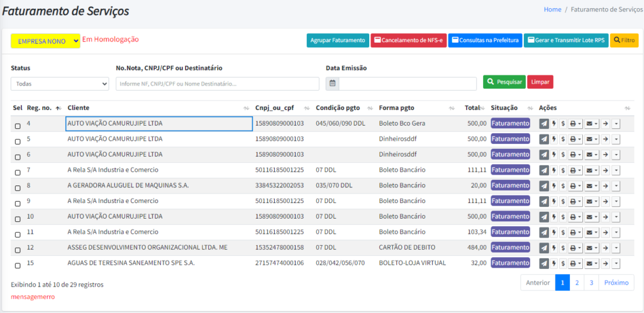
Task: Sort table by Cliente column
Action: pos(246,108)
